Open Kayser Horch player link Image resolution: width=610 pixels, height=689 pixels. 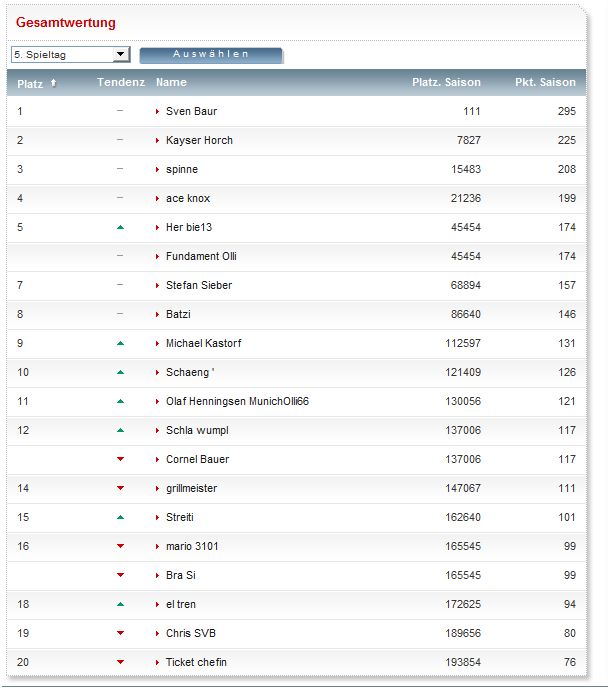tap(199, 140)
